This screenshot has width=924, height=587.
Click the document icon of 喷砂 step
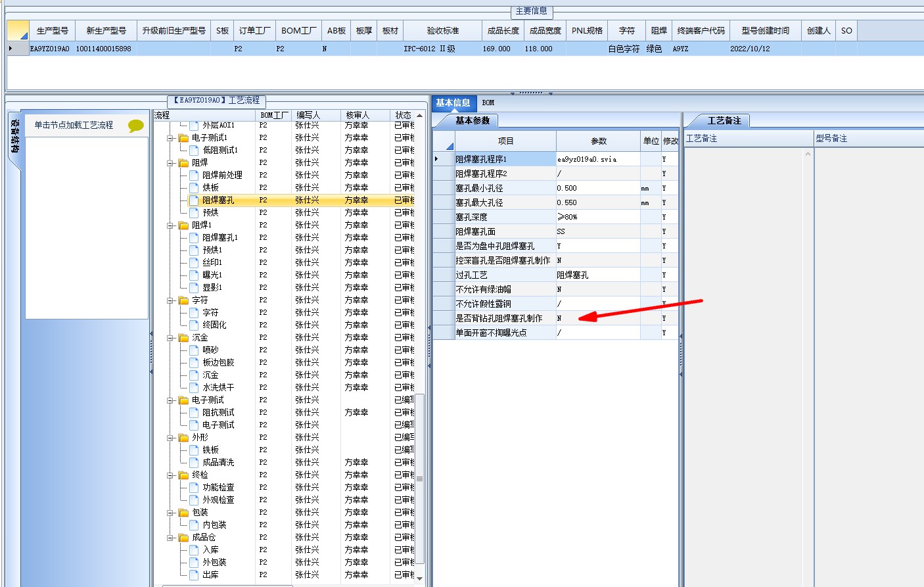pyautogui.click(x=194, y=350)
